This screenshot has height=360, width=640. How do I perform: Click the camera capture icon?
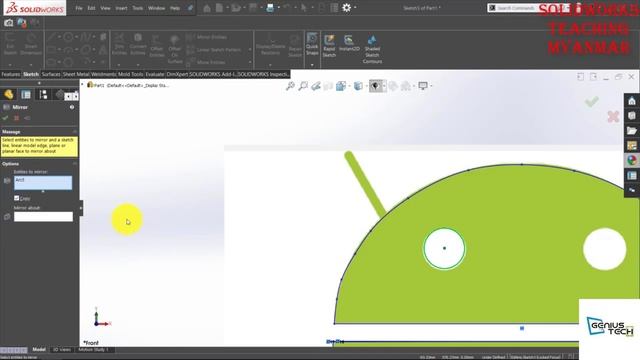pyautogui.click(x=9, y=23)
